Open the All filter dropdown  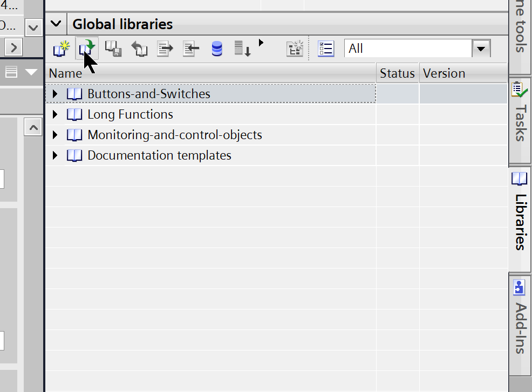[x=481, y=49]
